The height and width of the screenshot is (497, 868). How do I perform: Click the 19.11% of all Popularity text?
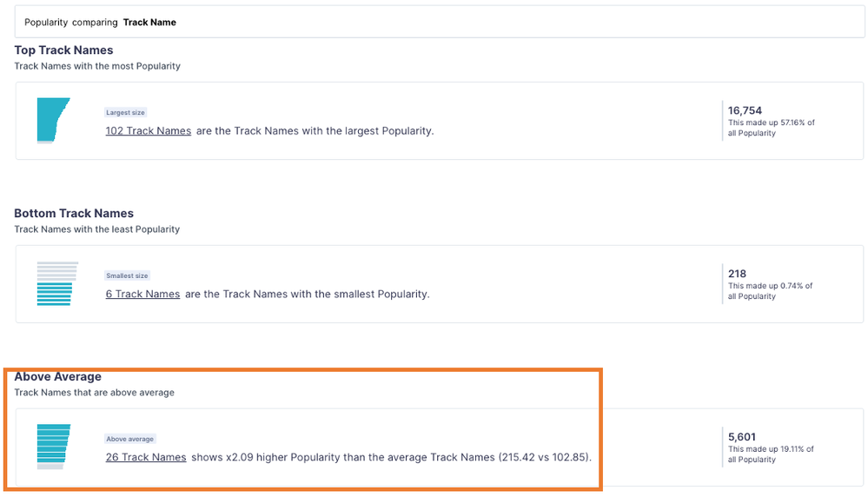[x=771, y=454]
